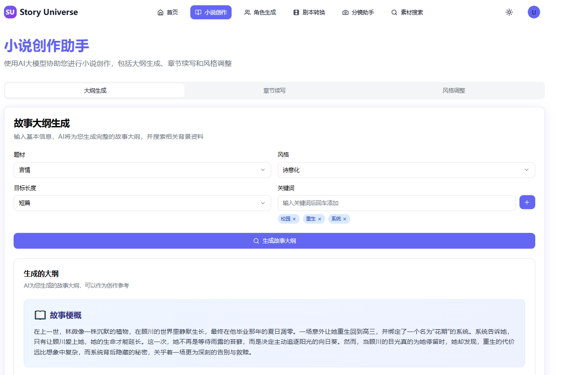Switch to the 风格调整 tab
This screenshot has height=375, width=588.
coord(454,90)
